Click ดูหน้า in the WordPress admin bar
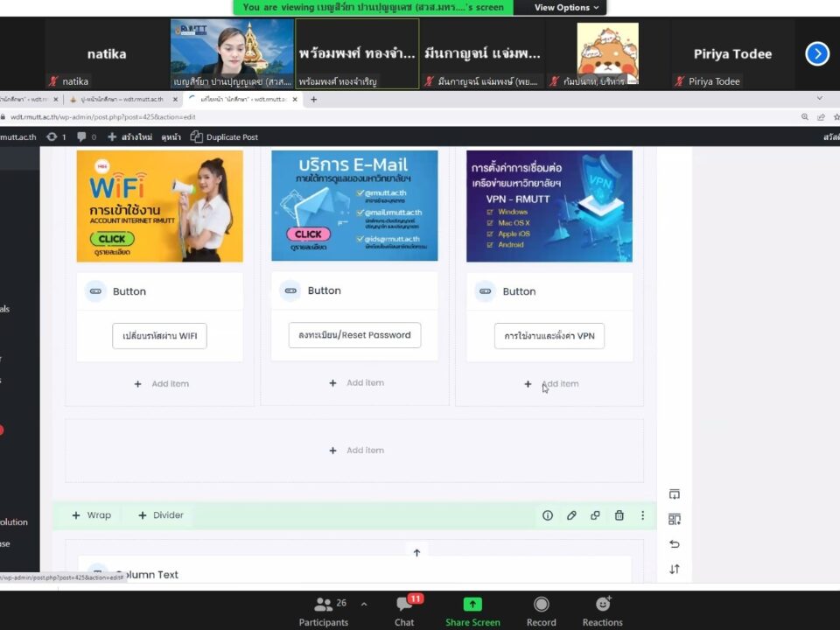 (x=171, y=137)
